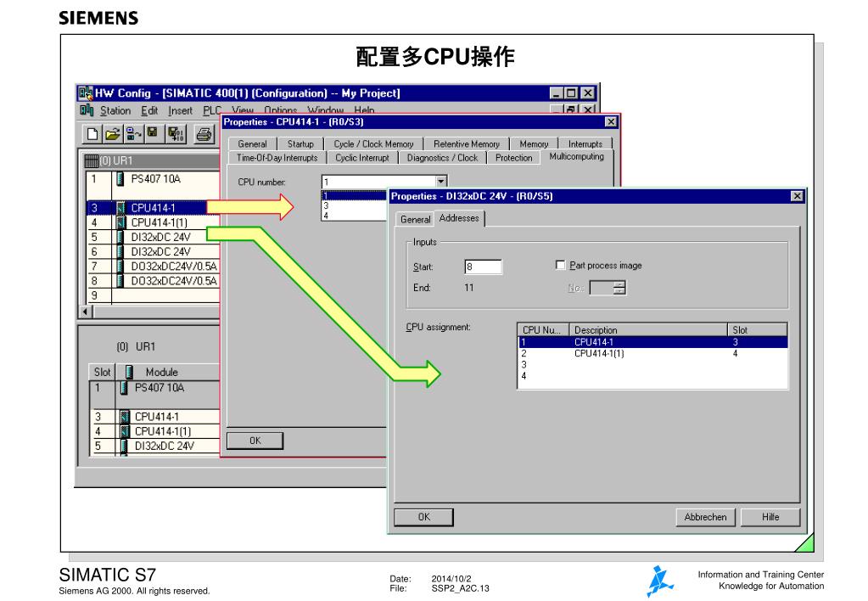Viewport: 868px width, 601px height.
Task: Select CPU number 2 row CPU414-1(1) in CPU assignment
Action: click(652, 353)
